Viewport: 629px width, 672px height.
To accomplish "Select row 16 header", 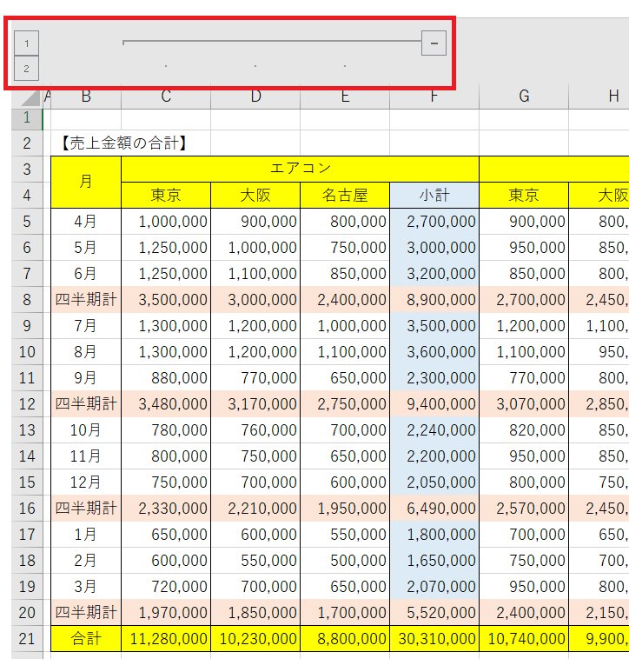I will pos(27,509).
